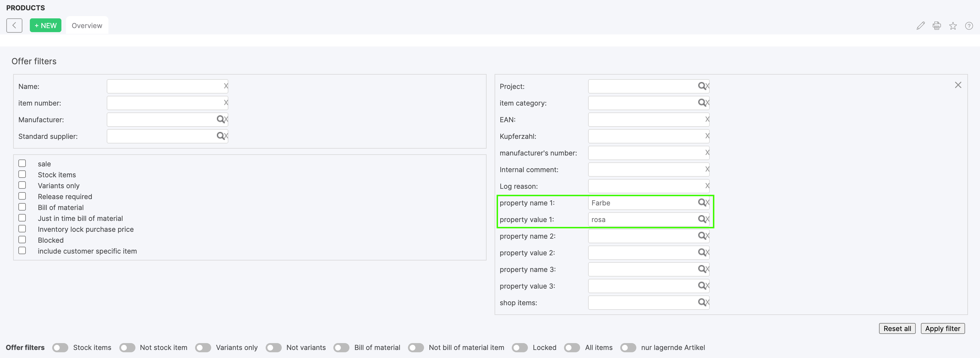The height and width of the screenshot is (358, 980).
Task: Click the printer icon
Action: point(937,26)
